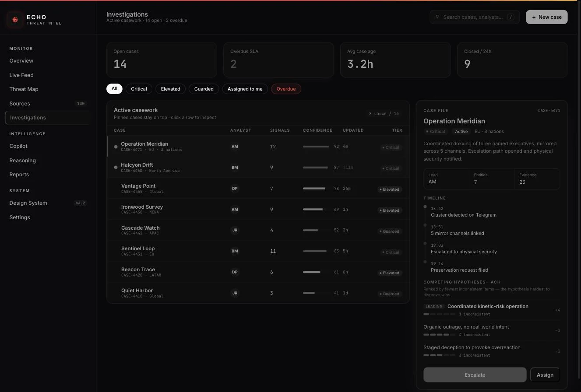Click the Critical tag in the case file
Viewport: 581px width, 392px height.
click(435, 132)
